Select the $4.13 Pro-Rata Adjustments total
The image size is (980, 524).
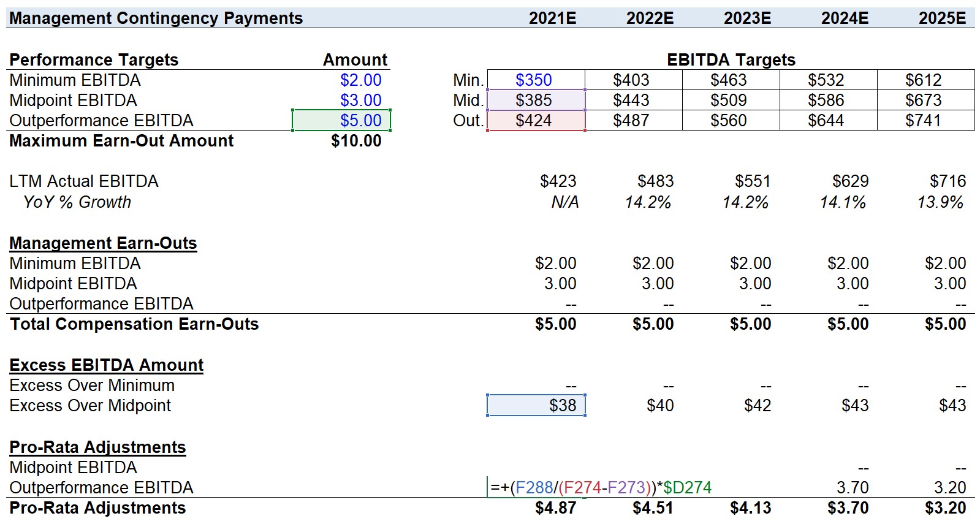click(x=750, y=508)
